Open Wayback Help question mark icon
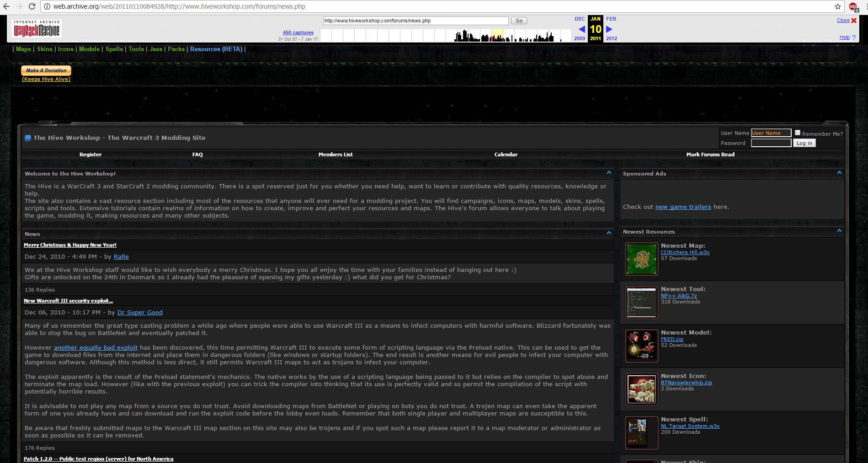 coord(854,37)
